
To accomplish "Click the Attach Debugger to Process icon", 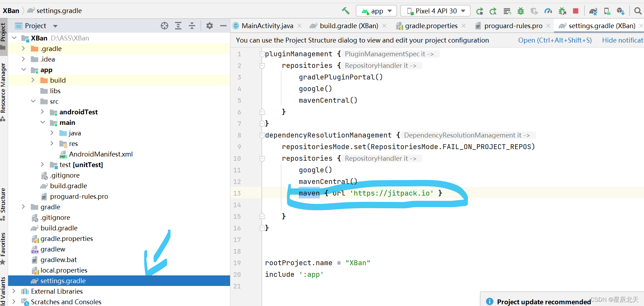I will tap(562, 11).
